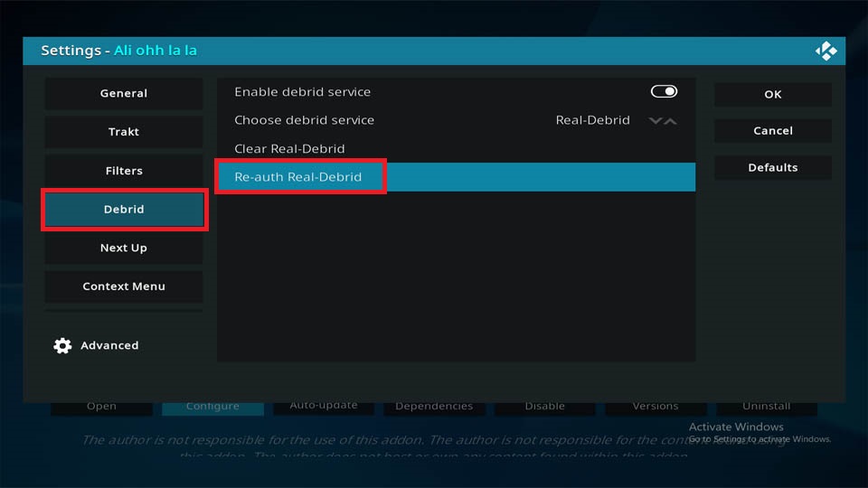Click Re-auth Real-Debrid option
This screenshot has width=868, height=488.
456,177
